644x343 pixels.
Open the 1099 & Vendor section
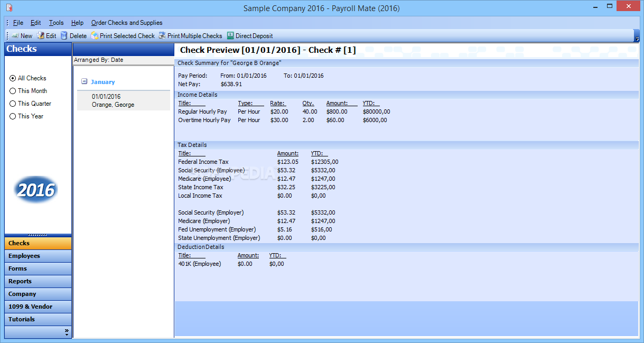(38, 307)
